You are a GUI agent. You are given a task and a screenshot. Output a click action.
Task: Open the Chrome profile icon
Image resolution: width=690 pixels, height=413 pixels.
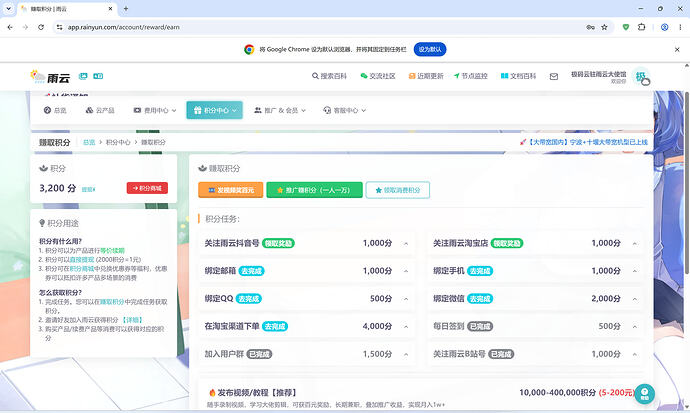[664, 27]
